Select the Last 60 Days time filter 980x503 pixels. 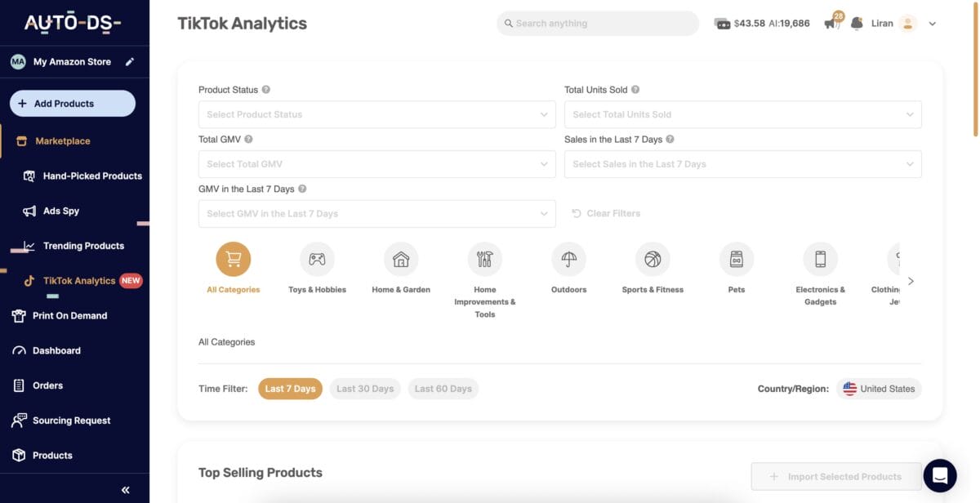443,389
